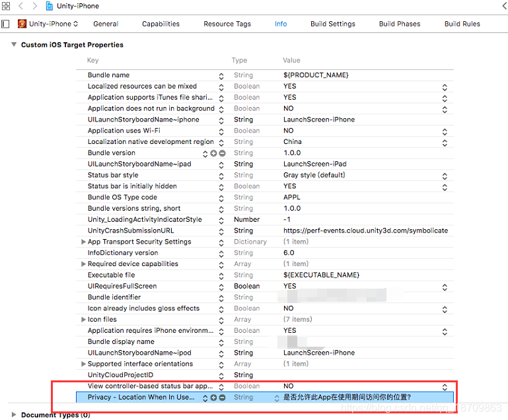Go back with the left chevron arrow
Image resolution: width=508 pixels, height=420 pixels.
20,6
